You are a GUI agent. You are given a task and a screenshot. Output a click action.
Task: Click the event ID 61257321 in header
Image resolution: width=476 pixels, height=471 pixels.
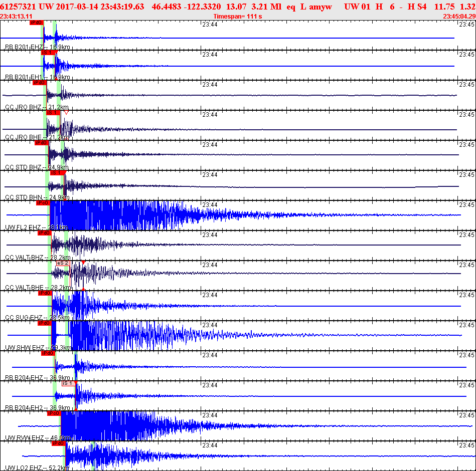18,7
